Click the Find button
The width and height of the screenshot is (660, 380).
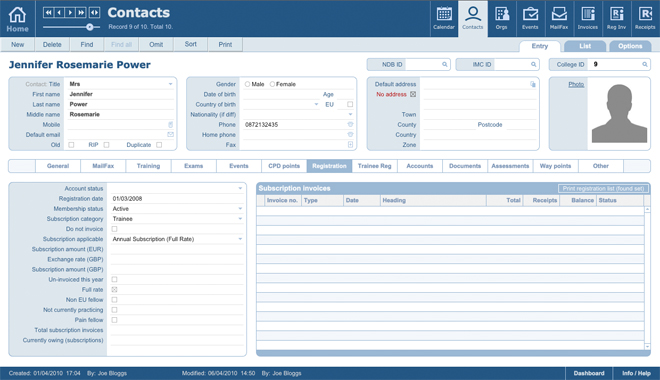(x=87, y=45)
